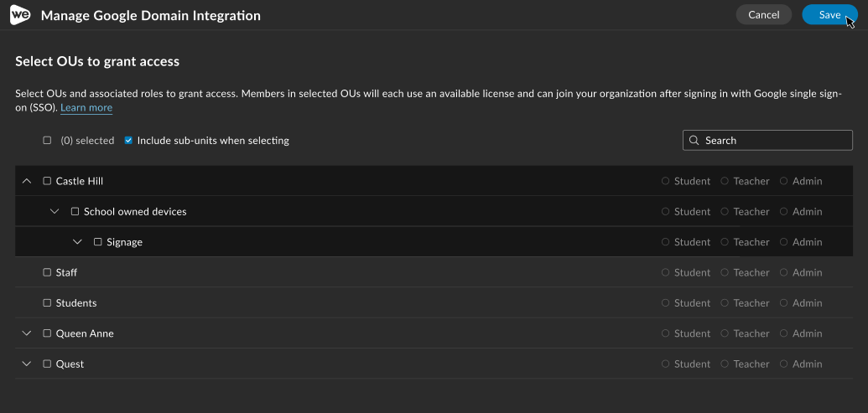This screenshot has height=413, width=868.
Task: Select Admin role for Castle Hill
Action: 784,181
